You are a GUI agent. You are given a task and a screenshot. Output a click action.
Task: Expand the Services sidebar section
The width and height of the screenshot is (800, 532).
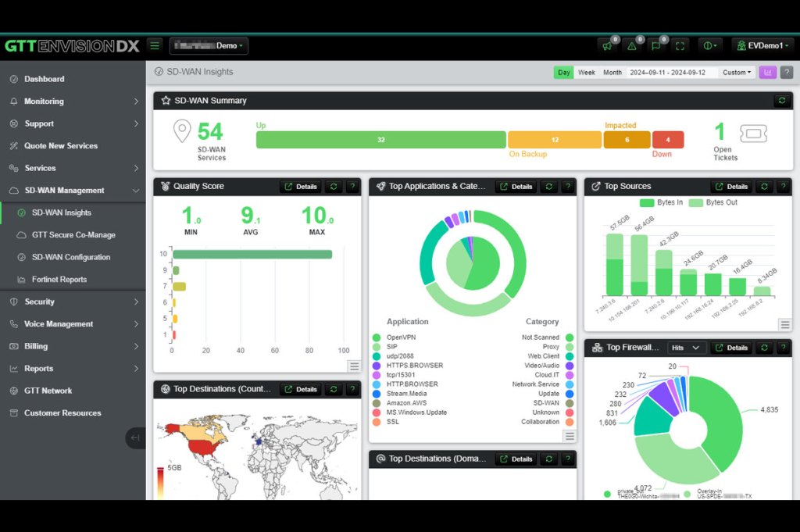pos(73,168)
